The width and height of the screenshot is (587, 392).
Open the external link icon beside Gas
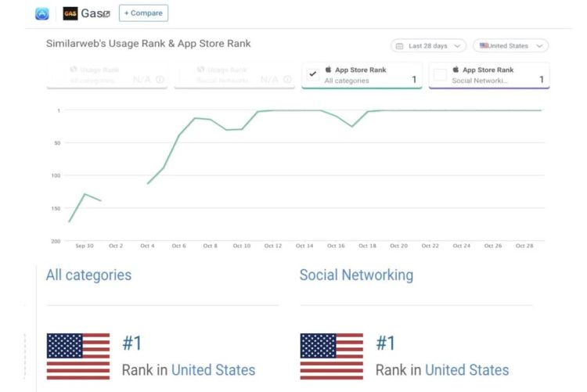[106, 14]
